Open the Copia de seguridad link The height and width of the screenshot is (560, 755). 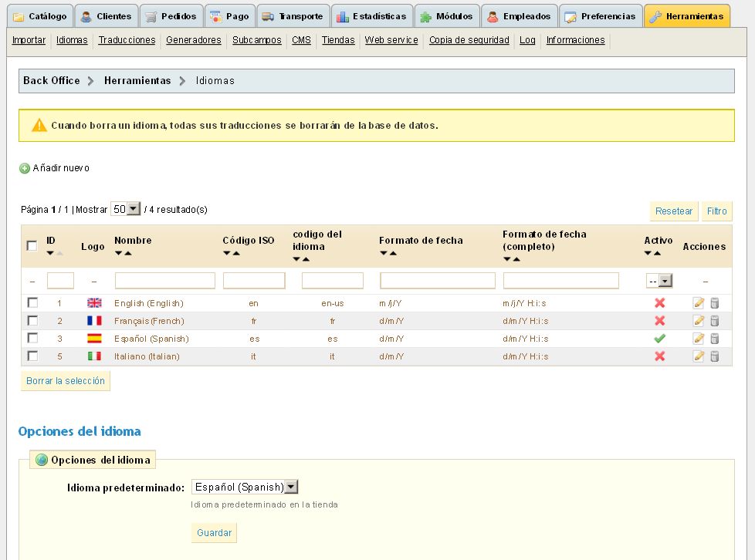(469, 40)
